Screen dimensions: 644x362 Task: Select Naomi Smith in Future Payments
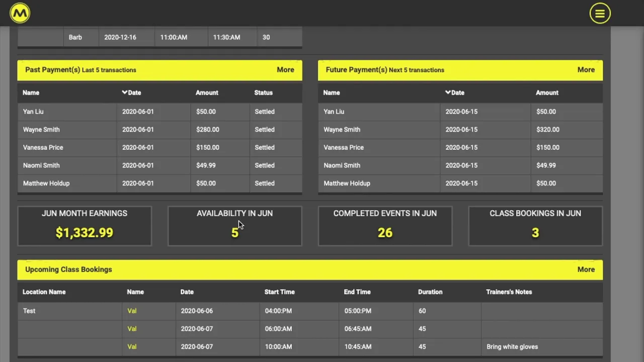tap(342, 165)
